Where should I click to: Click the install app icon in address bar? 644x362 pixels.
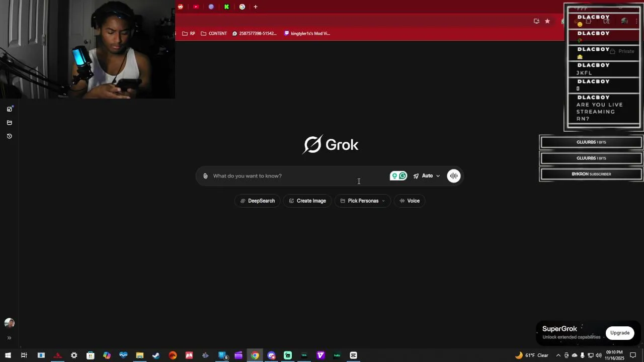[x=536, y=21]
